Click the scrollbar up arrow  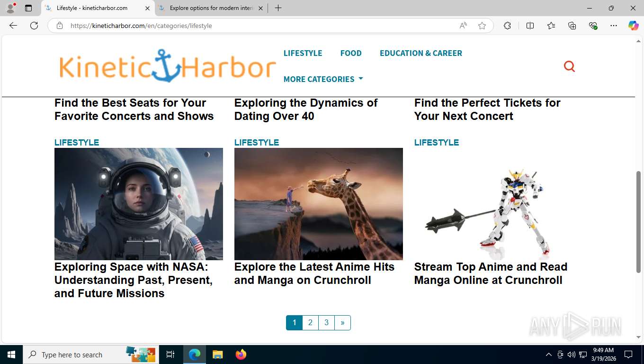pyautogui.click(x=638, y=42)
